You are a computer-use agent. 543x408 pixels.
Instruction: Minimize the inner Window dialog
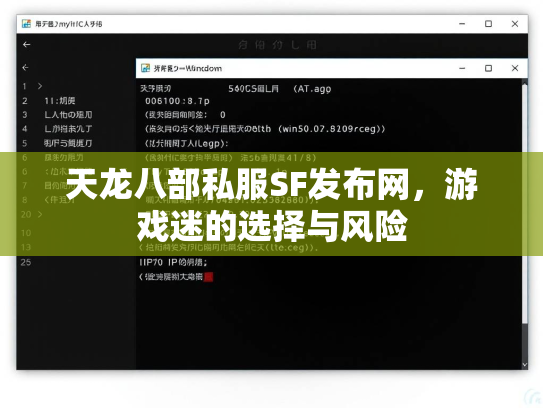462,68
